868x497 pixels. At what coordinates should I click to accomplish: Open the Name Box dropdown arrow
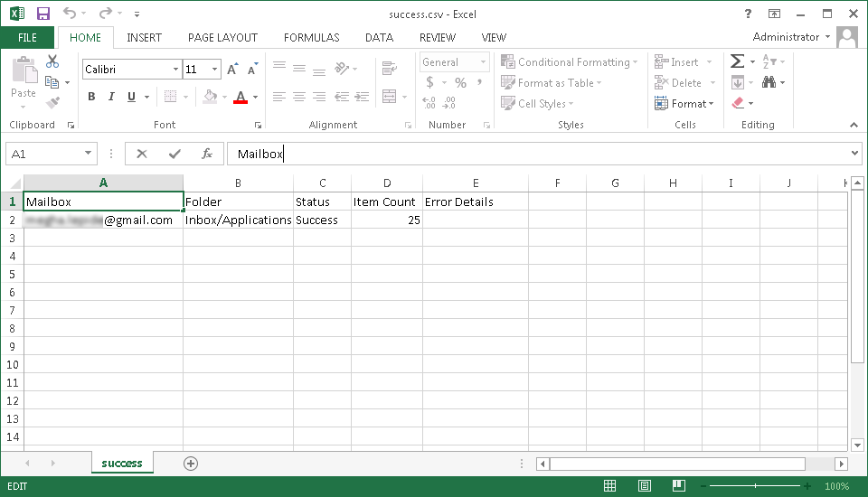88,155
